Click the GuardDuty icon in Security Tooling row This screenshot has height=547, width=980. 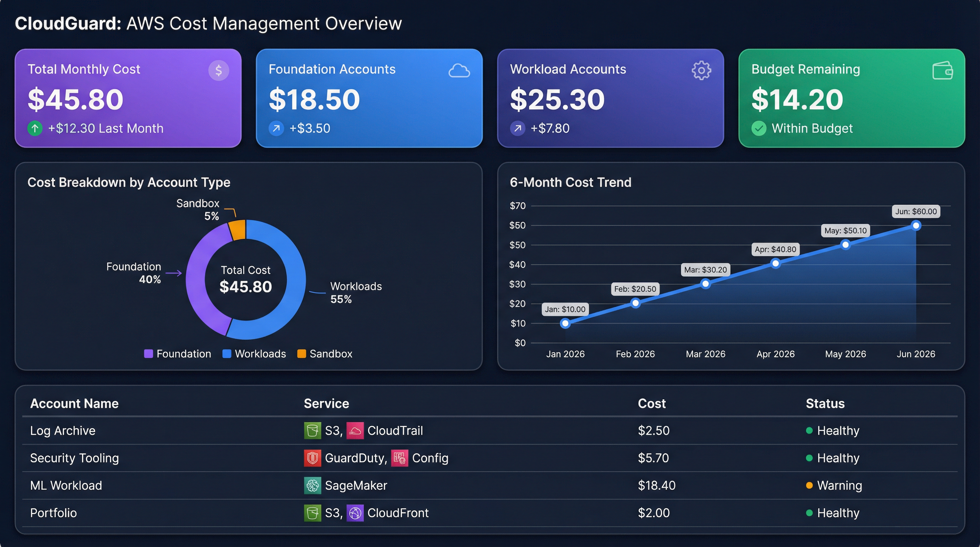pyautogui.click(x=313, y=458)
